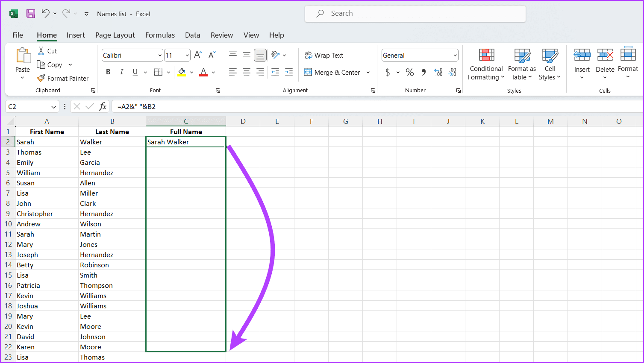This screenshot has width=644, height=363.
Task: Toggle Bold formatting
Action: [108, 72]
